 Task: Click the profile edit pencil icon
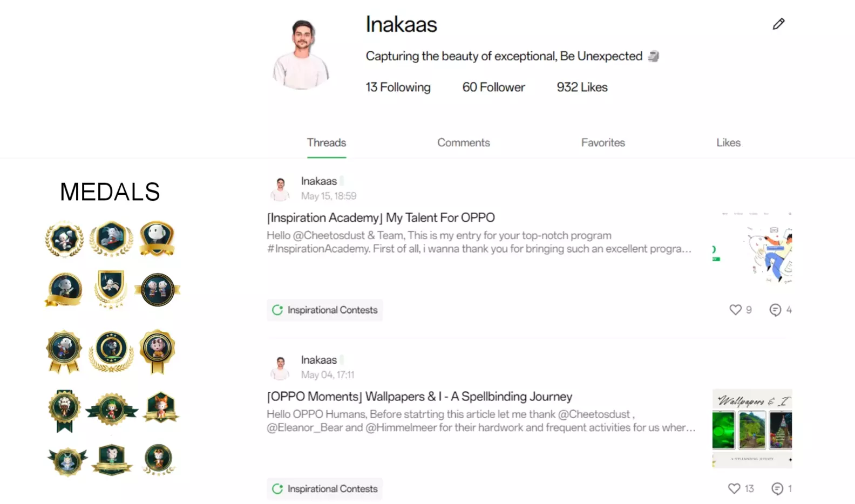coord(778,24)
